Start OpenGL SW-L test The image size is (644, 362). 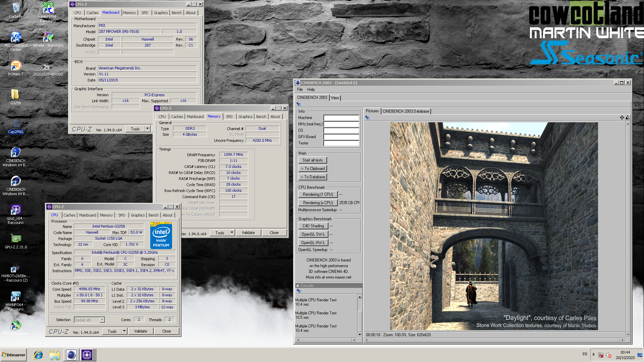coord(313,234)
